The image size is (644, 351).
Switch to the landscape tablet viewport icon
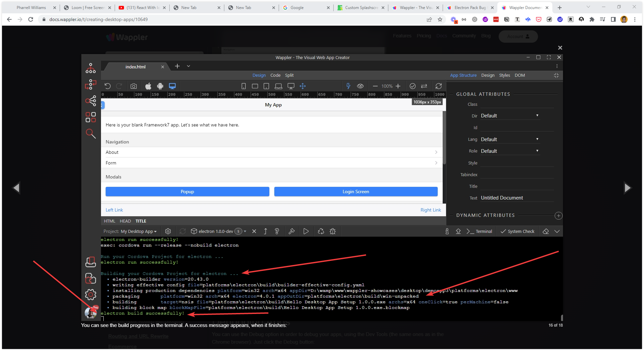255,86
